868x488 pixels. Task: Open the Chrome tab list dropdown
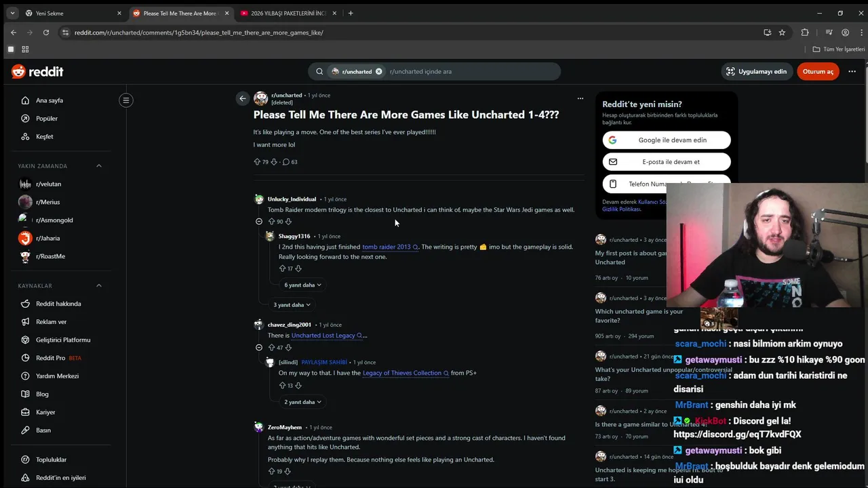tap(12, 13)
